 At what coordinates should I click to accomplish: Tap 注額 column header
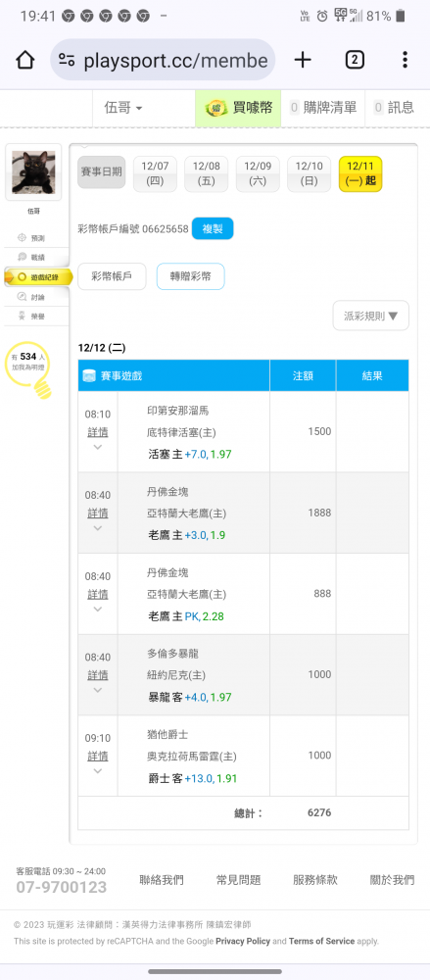(x=303, y=375)
